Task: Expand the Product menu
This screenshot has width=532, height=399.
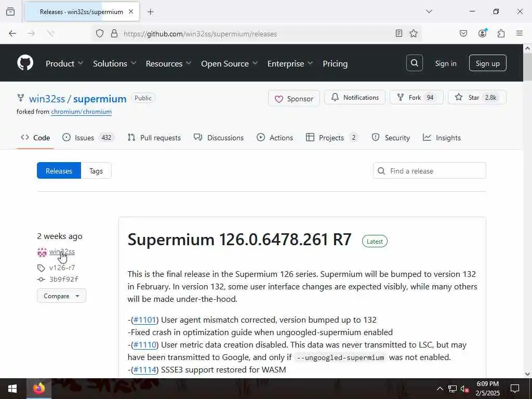Action: coord(64,63)
